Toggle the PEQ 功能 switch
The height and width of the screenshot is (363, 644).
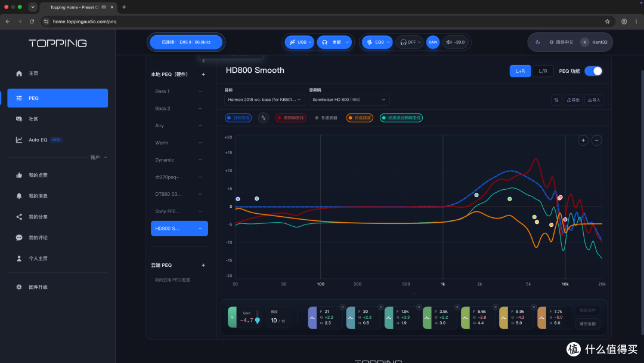pyautogui.click(x=593, y=71)
